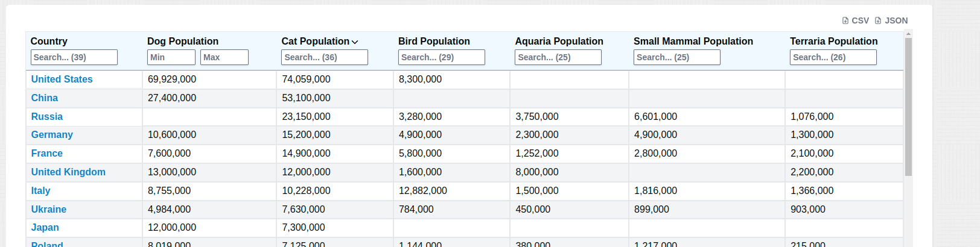Follow the Russia link

tap(47, 116)
